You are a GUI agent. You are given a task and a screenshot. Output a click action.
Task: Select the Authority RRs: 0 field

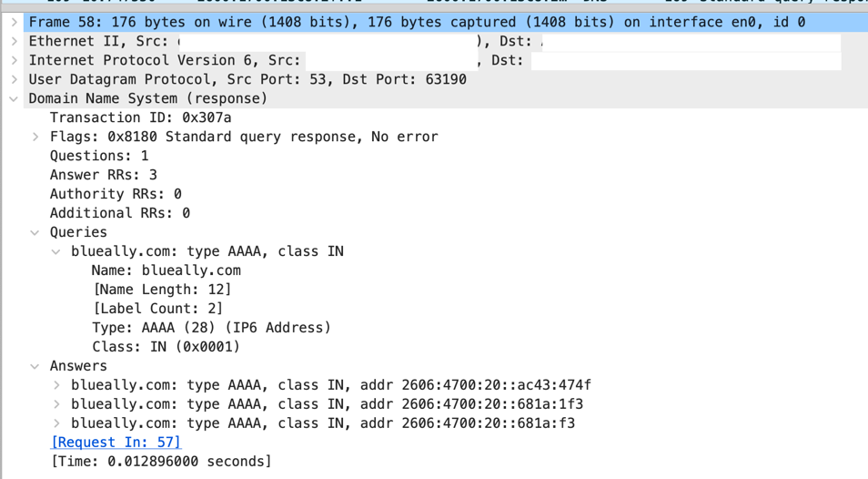pos(116,194)
